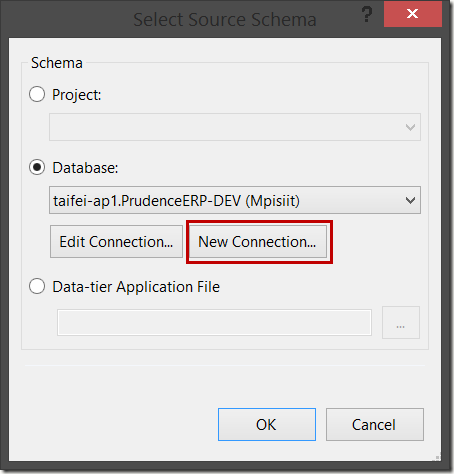Click the "Database:" option label
454x474 pixels.
coord(85,168)
